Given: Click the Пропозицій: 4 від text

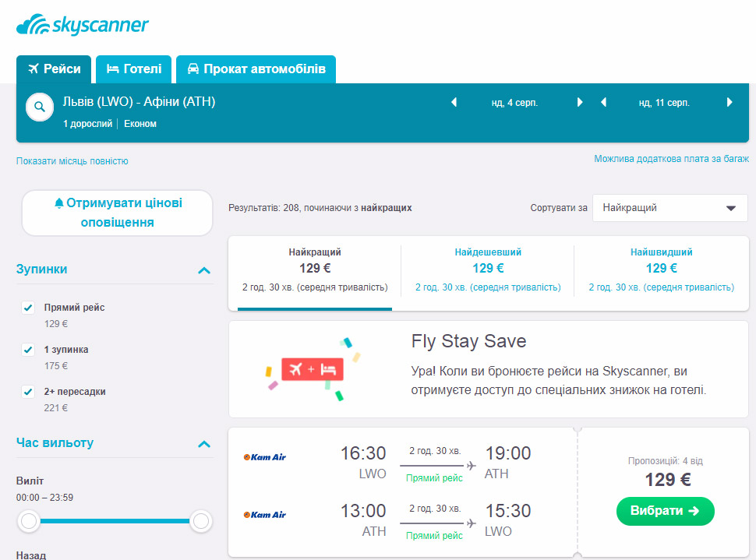Looking at the screenshot, I should click(666, 461).
